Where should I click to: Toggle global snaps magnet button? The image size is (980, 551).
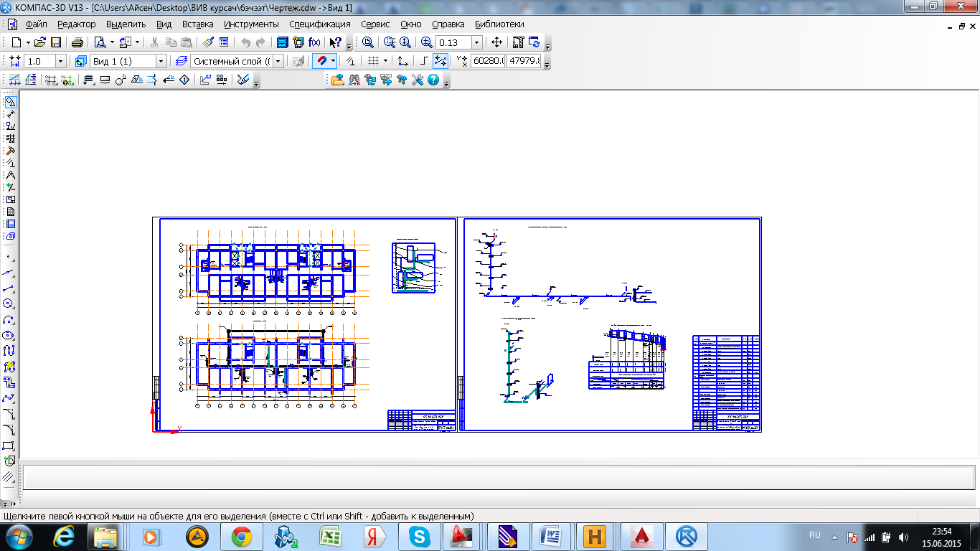[321, 61]
